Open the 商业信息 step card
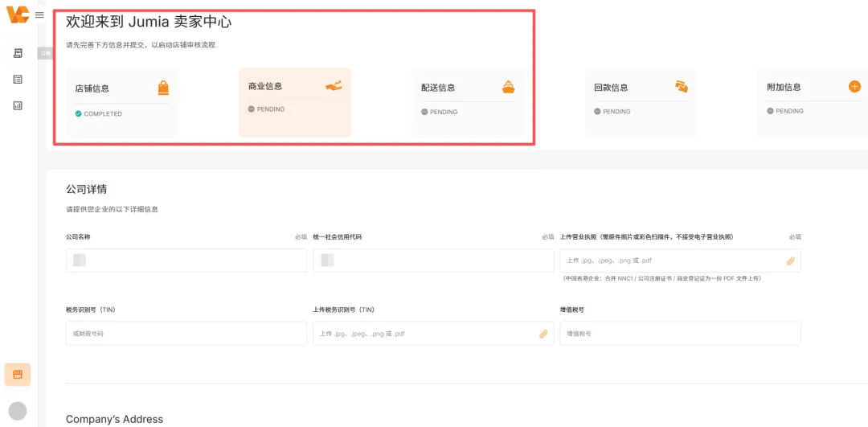Viewport: 868px width, 427px height. 295,102
